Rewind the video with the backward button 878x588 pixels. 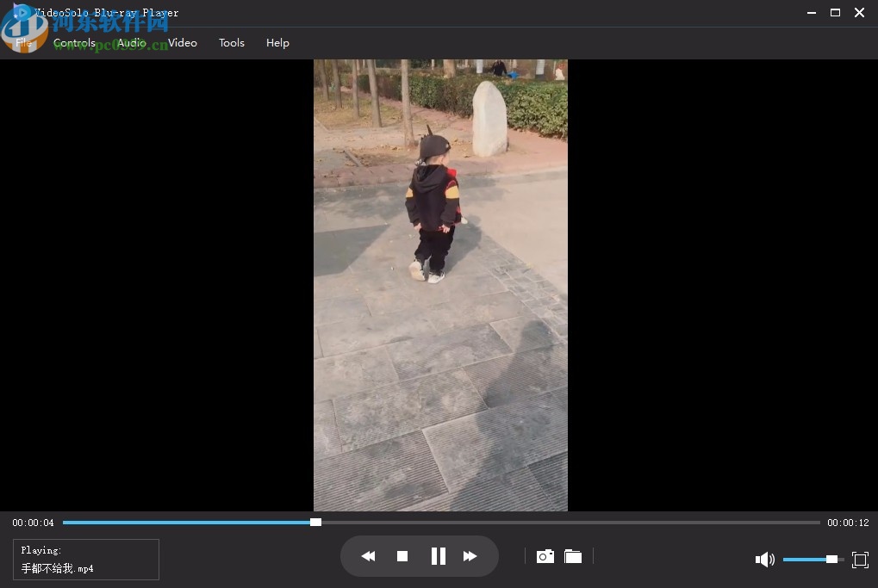click(368, 556)
